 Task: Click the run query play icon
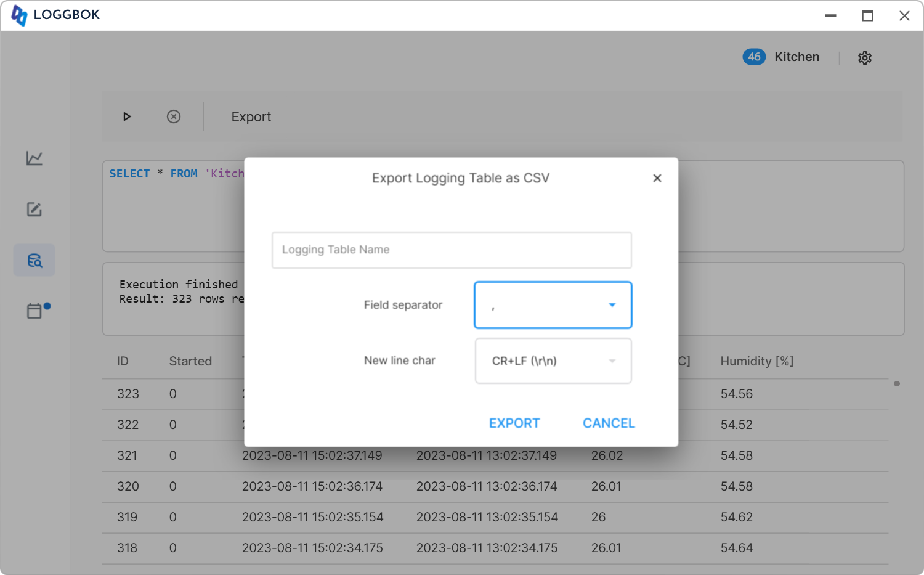(127, 116)
